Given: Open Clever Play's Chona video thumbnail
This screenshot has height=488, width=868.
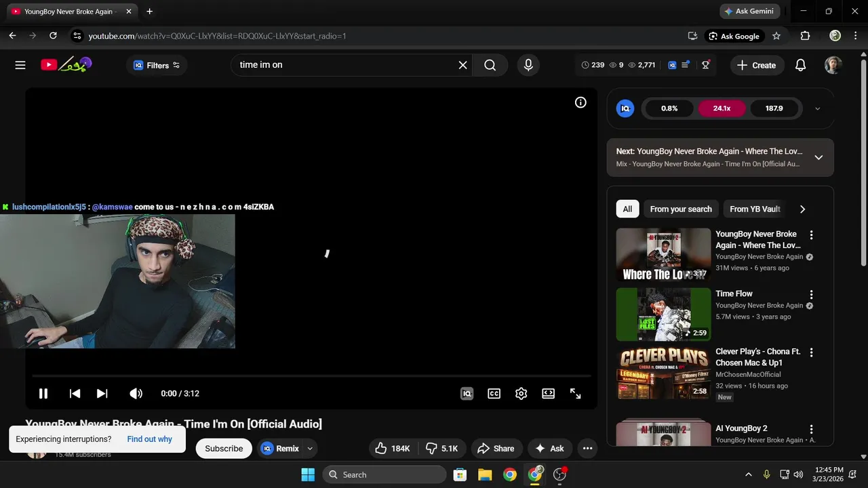Looking at the screenshot, I should click(663, 373).
